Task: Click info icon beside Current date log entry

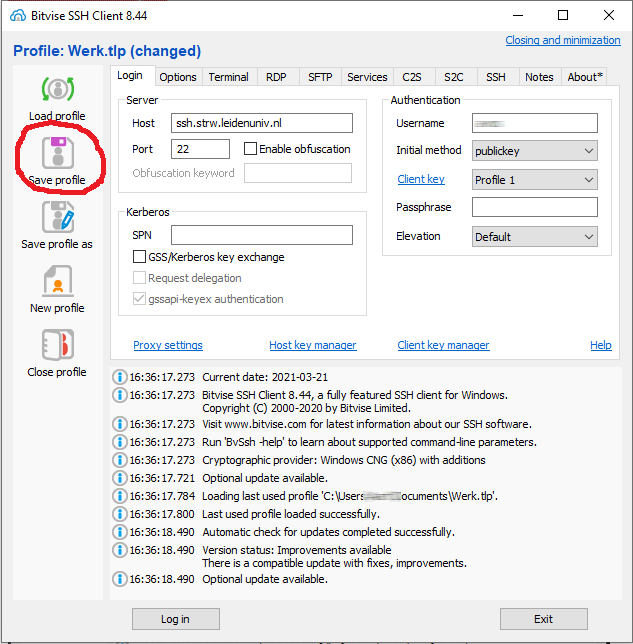Action: (120, 378)
